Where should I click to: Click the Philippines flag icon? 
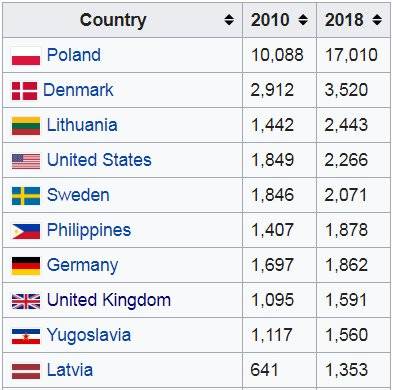26,231
